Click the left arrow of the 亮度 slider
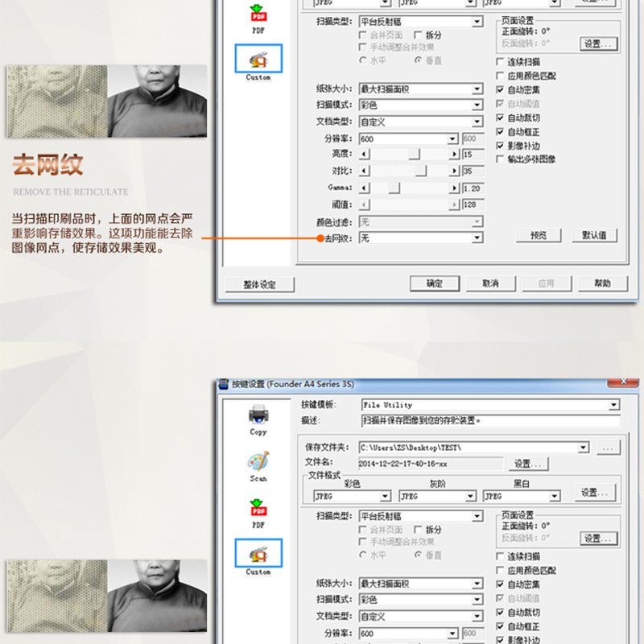This screenshot has width=644, height=644. coord(364,154)
